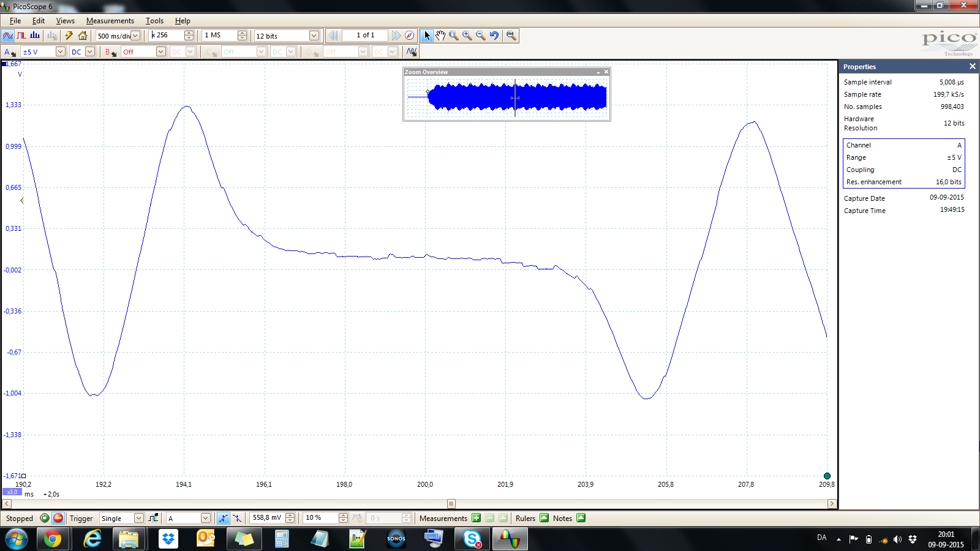Open Skype from the Windows taskbar
980x551 pixels.
click(x=472, y=539)
